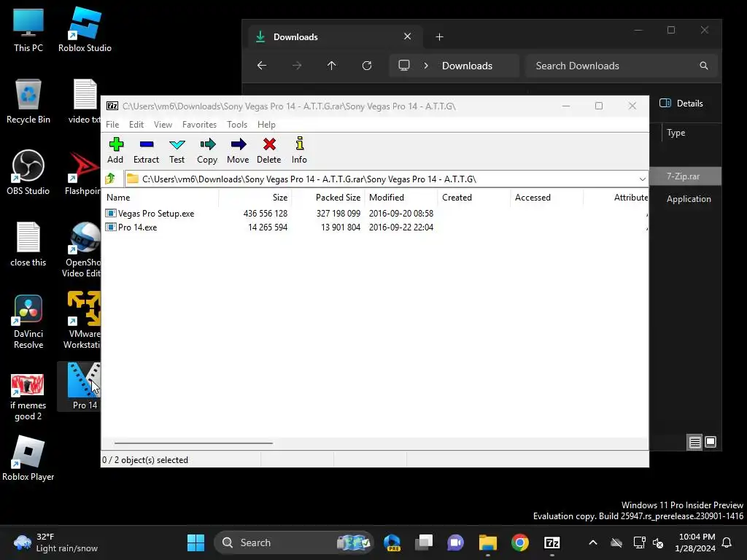This screenshot has height=560, width=747.
Task: Go up one folder level in 7-Zip
Action: point(111,179)
